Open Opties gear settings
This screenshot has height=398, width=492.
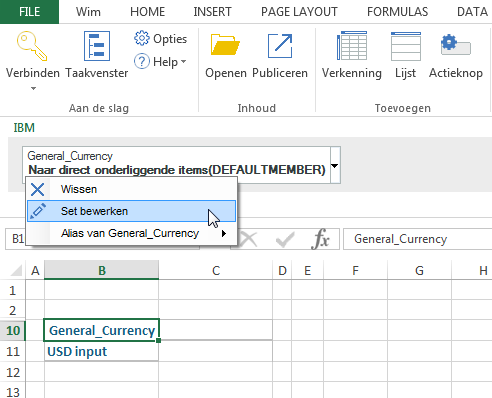[161, 39]
